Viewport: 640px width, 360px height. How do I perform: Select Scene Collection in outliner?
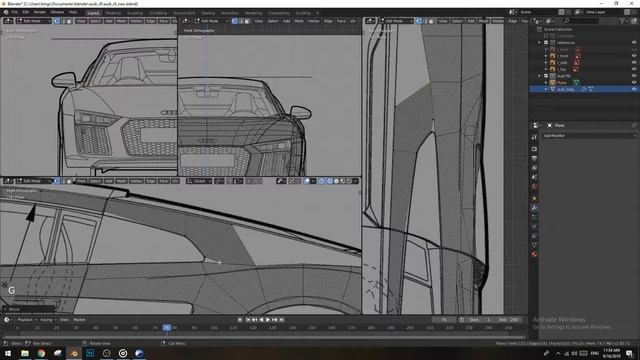(558, 29)
